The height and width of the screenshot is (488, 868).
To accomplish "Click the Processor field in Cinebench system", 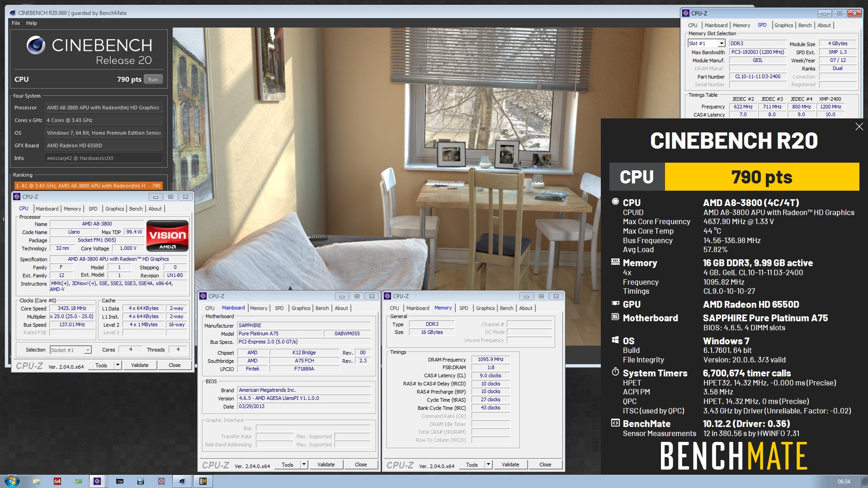I will pos(104,108).
